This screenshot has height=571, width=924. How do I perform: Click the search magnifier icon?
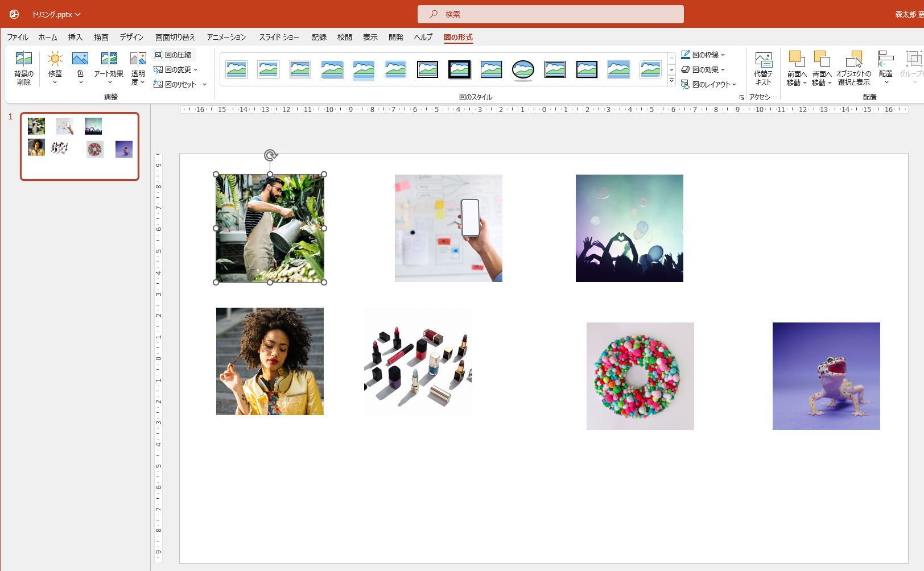[434, 14]
